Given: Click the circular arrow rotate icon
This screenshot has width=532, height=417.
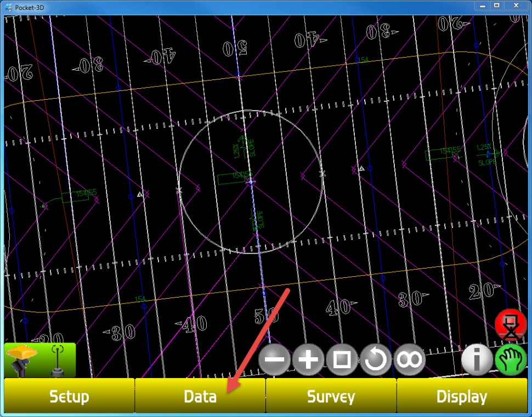Looking at the screenshot, I should [376, 360].
